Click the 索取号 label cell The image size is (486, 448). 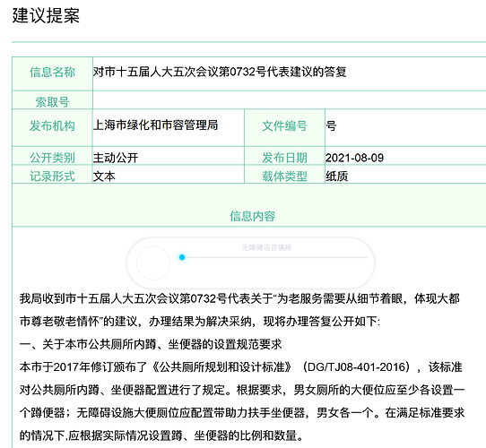click(x=52, y=100)
